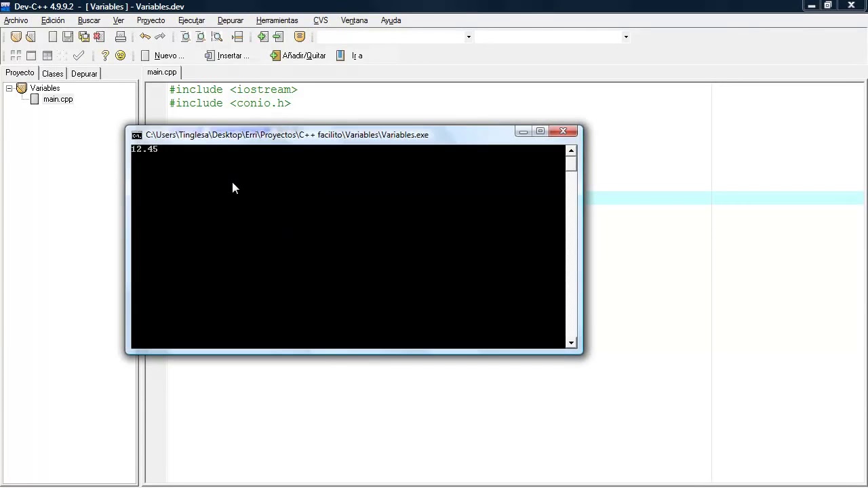Minimize the Dev-C++ main window
Screen dimensions: 868x488
click(812, 5)
